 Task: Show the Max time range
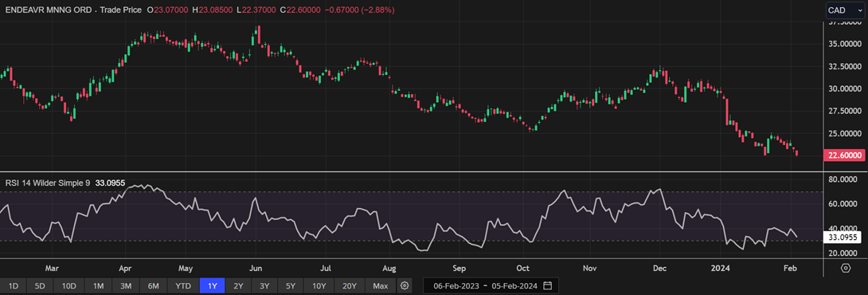click(381, 286)
